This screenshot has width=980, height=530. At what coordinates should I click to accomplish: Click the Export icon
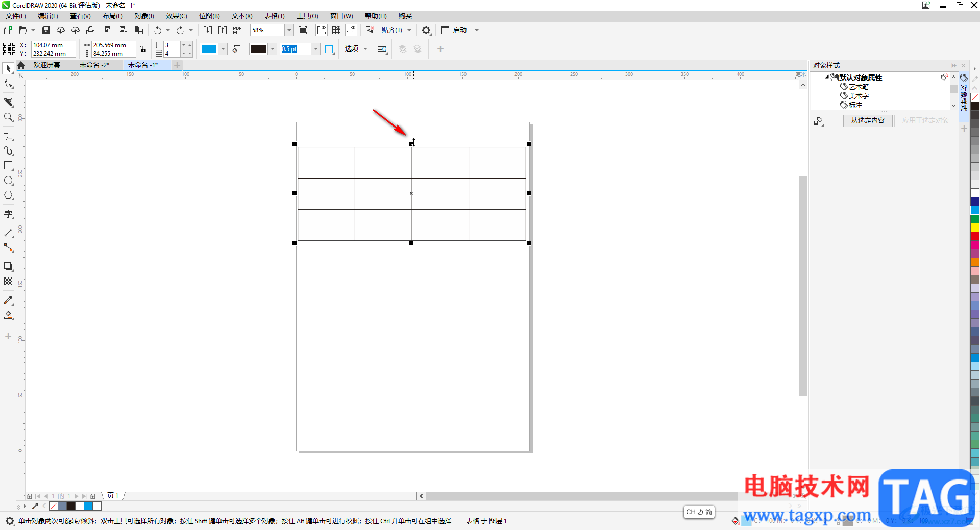click(223, 30)
